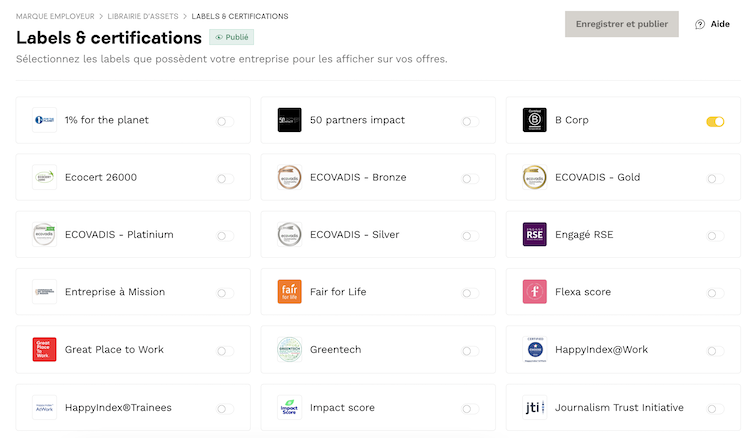This screenshot has height=438, width=750.
Task: Enable the 50 partners impact toggle
Action: tap(470, 121)
